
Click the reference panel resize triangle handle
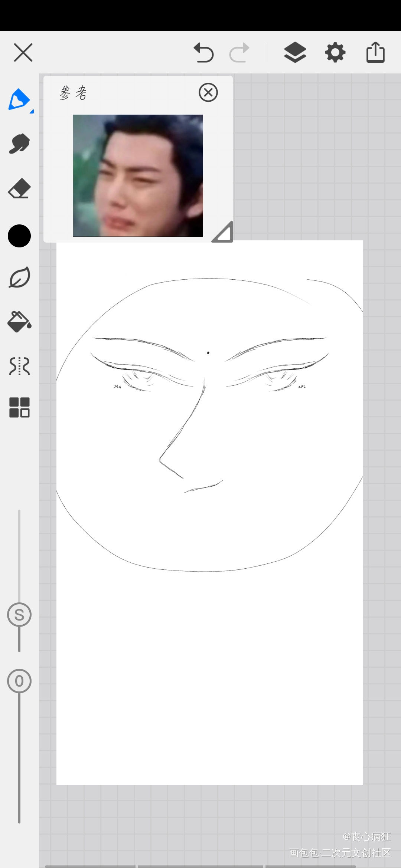click(x=224, y=233)
